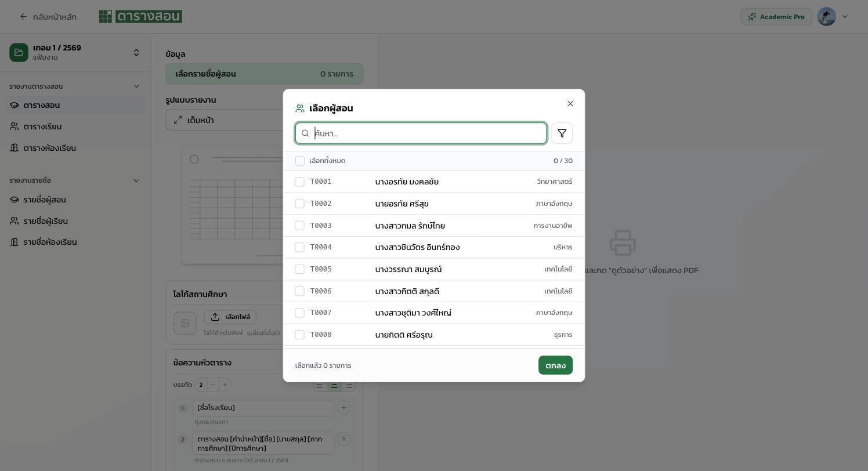Tick checkbox for T0006 นางสาวกิตติ สกุลดี
The height and width of the screenshot is (471, 868).
pyautogui.click(x=300, y=291)
